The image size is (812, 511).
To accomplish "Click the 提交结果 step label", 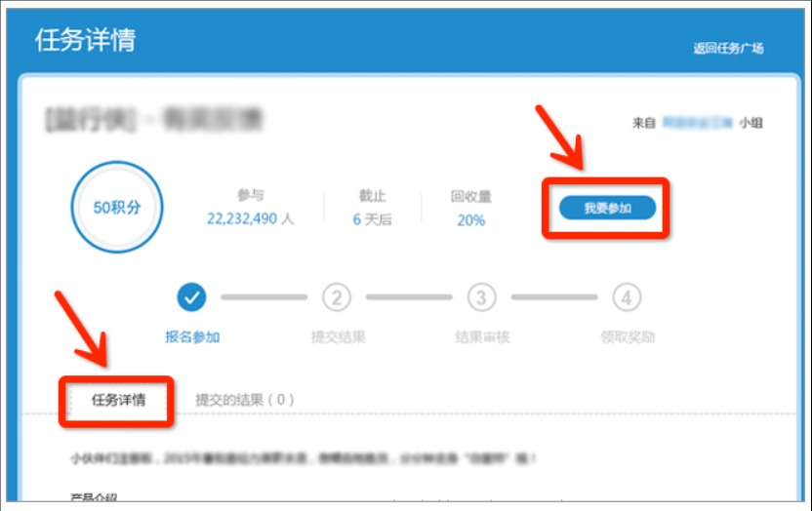I will click(338, 337).
